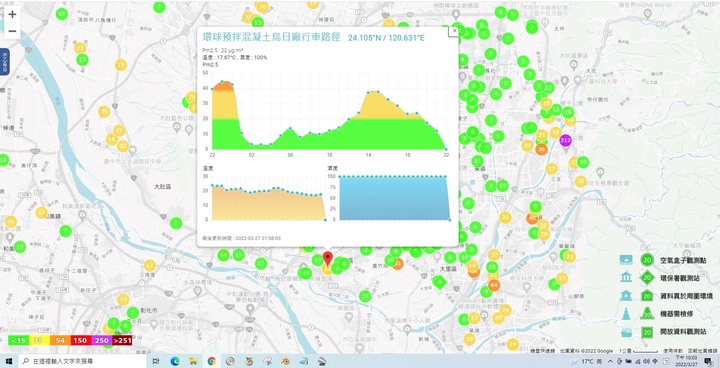Select the green diamond EPA station marker
The width and height of the screenshot is (720, 368).
coord(439,282)
